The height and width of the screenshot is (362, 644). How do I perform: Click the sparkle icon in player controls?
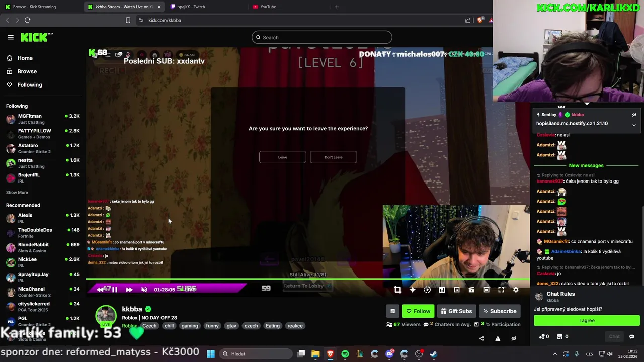click(412, 290)
